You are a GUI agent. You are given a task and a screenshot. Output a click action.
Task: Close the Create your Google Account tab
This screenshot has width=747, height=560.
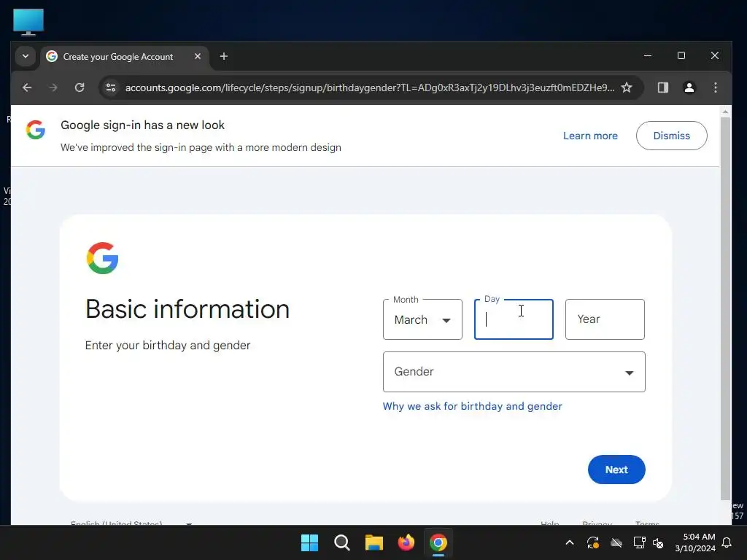[197, 56]
